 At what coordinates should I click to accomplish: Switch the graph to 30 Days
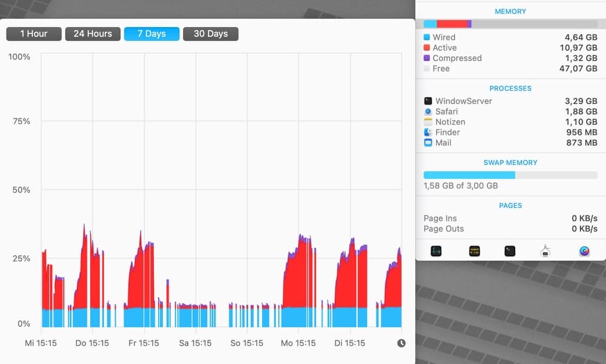[211, 33]
